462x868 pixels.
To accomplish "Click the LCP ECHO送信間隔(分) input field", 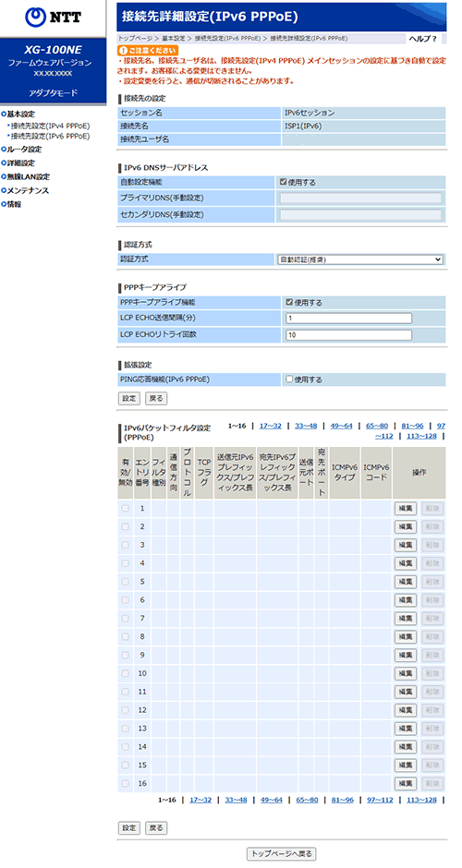I will click(349, 318).
